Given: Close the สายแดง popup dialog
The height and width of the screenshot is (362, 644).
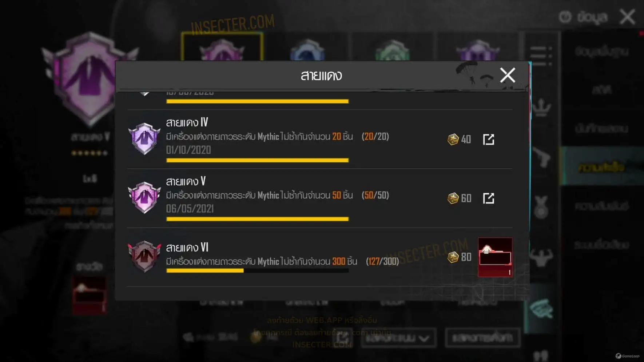Looking at the screenshot, I should point(507,75).
